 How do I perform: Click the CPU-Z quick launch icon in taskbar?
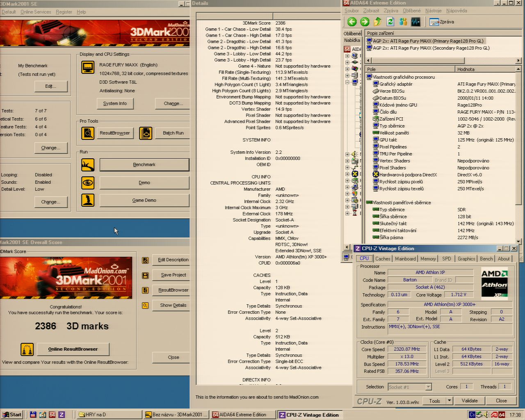(62, 415)
